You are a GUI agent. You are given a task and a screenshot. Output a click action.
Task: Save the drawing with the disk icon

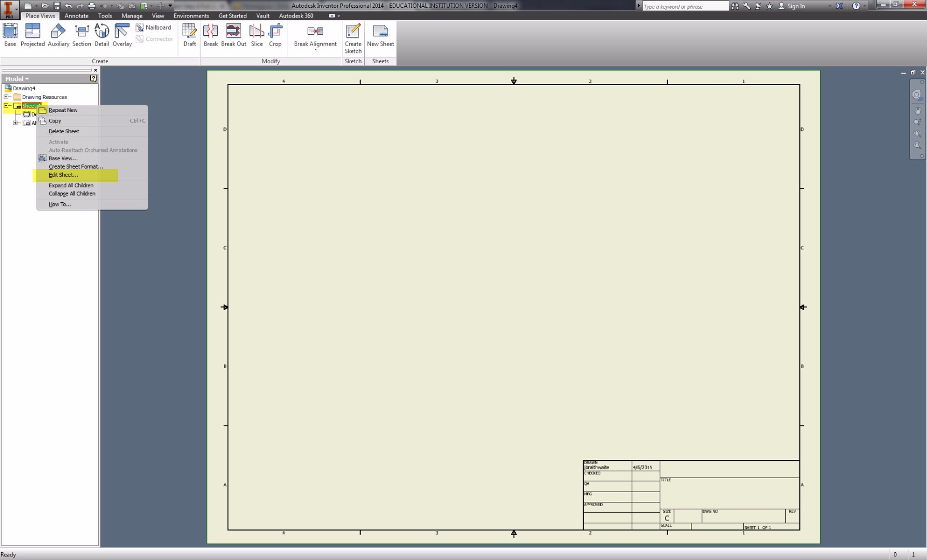click(57, 6)
